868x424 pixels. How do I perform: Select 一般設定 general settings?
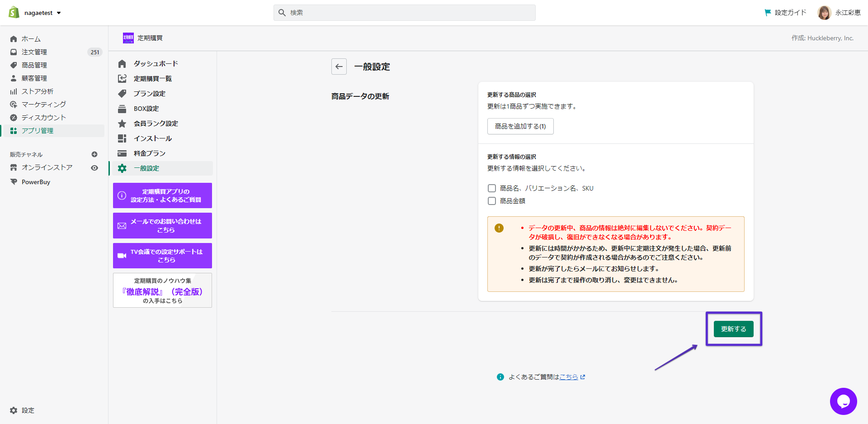162,168
